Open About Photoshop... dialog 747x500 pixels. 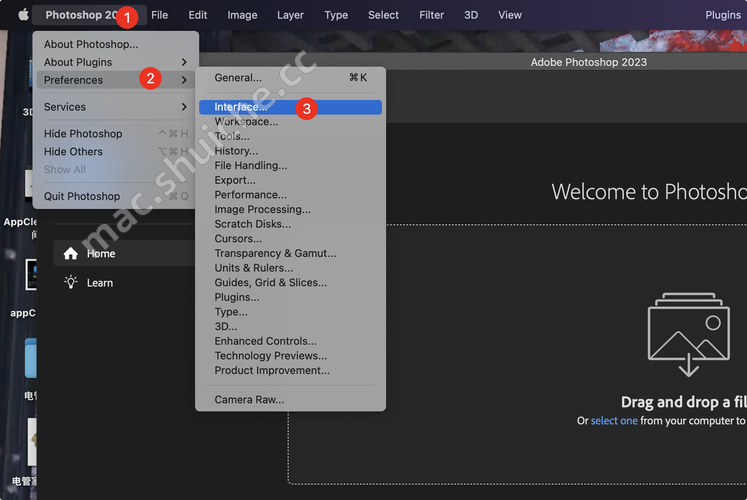click(x=91, y=45)
